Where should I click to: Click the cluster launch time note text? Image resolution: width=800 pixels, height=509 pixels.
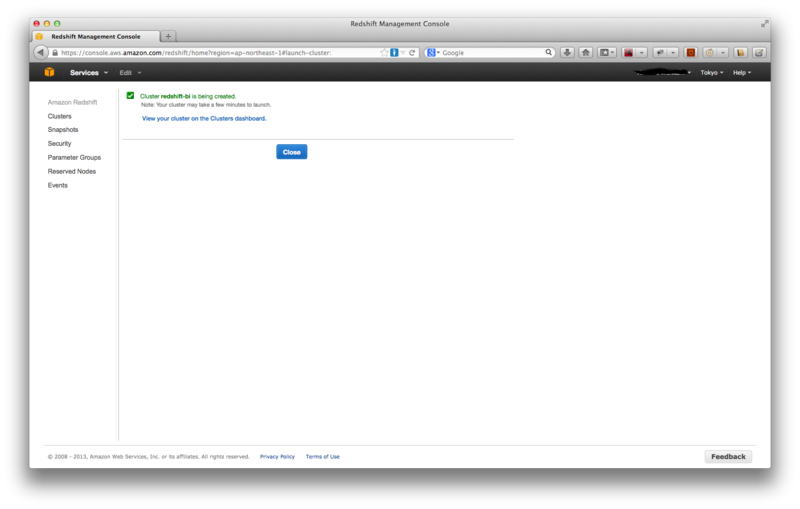pos(206,105)
